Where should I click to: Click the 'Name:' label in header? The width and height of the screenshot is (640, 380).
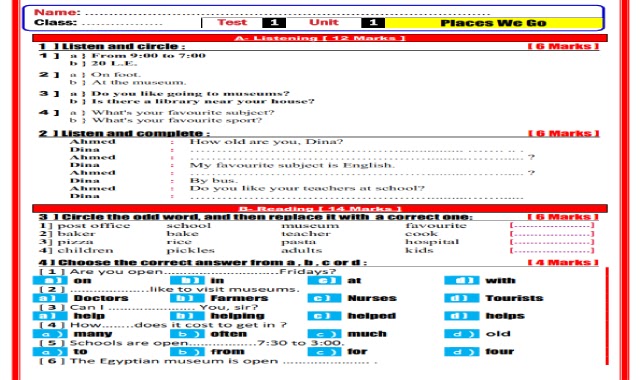click(x=57, y=12)
